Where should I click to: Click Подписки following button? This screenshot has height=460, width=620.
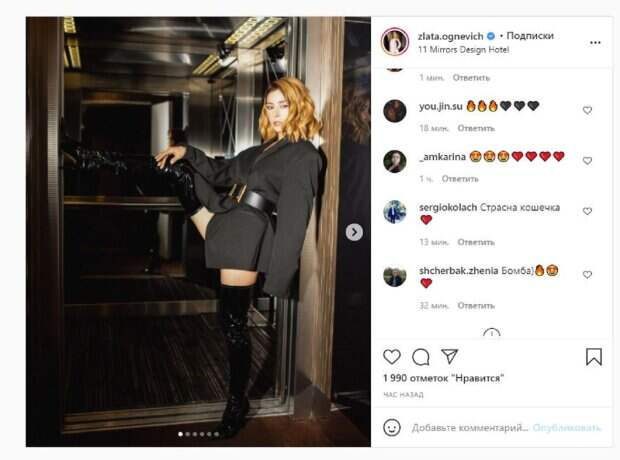coord(530,36)
